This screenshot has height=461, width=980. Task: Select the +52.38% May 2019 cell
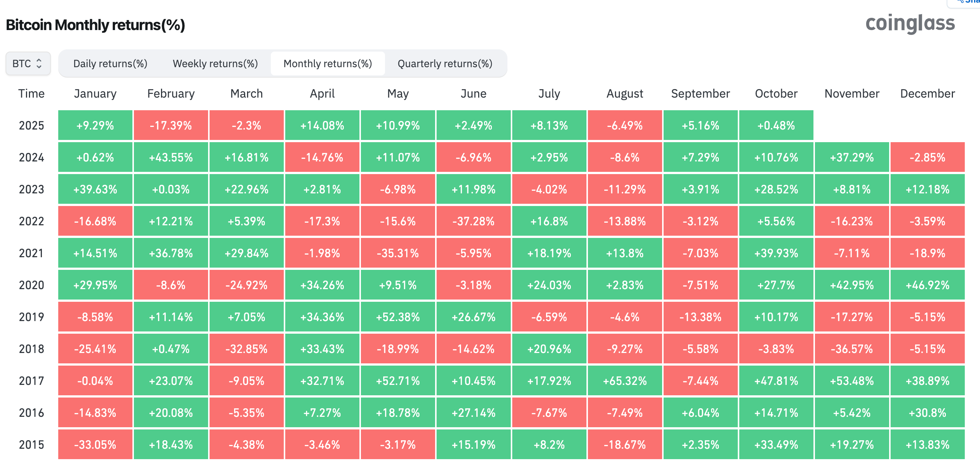coord(398,316)
